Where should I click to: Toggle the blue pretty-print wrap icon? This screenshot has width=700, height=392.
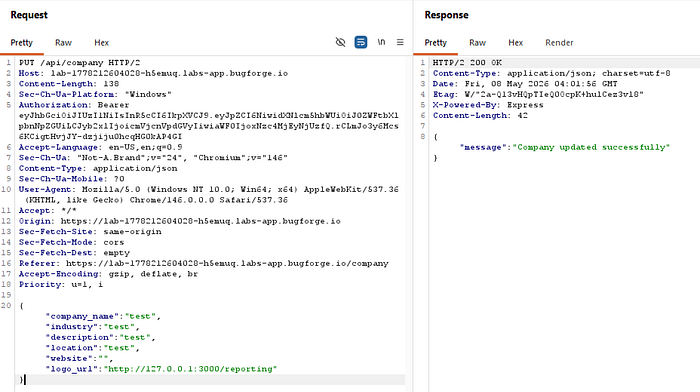click(x=361, y=42)
